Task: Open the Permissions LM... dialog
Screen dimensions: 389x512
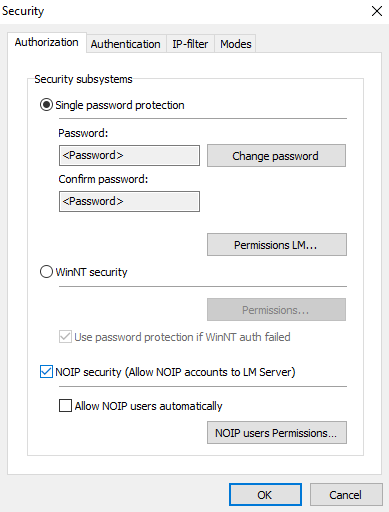Action: click(x=277, y=245)
